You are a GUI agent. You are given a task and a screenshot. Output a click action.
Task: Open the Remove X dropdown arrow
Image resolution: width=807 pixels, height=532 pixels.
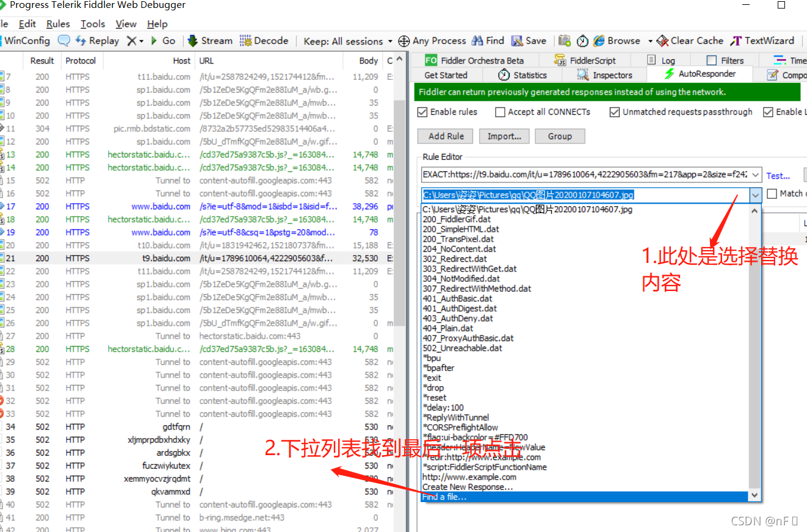coord(141,41)
